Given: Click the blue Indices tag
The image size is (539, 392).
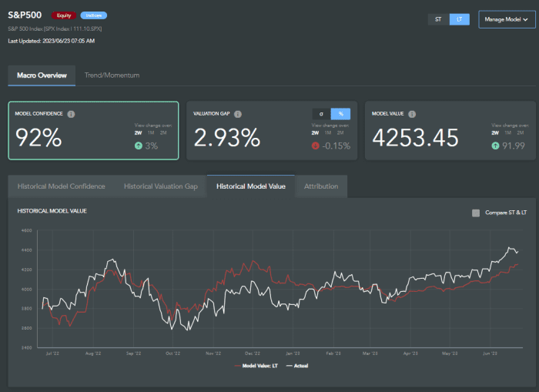Looking at the screenshot, I should (93, 15).
